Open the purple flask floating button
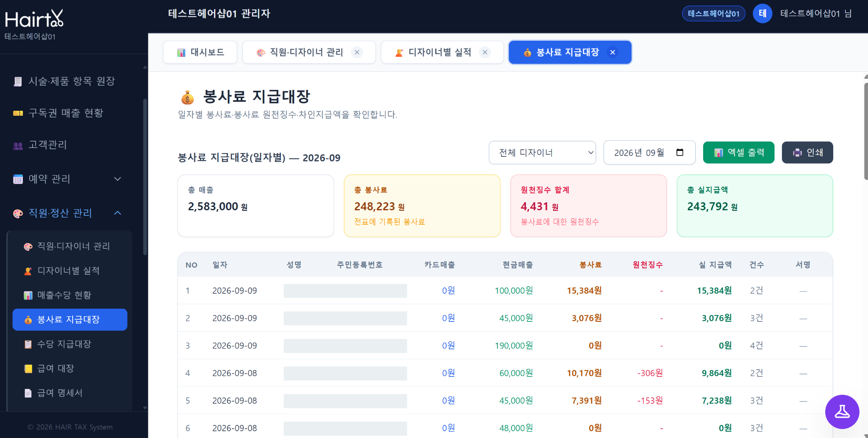The height and width of the screenshot is (438, 868). (x=842, y=412)
